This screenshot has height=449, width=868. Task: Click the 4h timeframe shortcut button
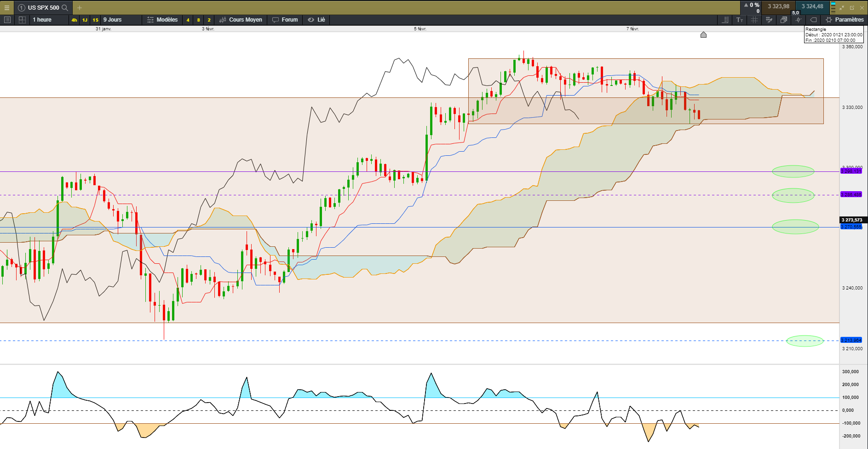point(74,20)
